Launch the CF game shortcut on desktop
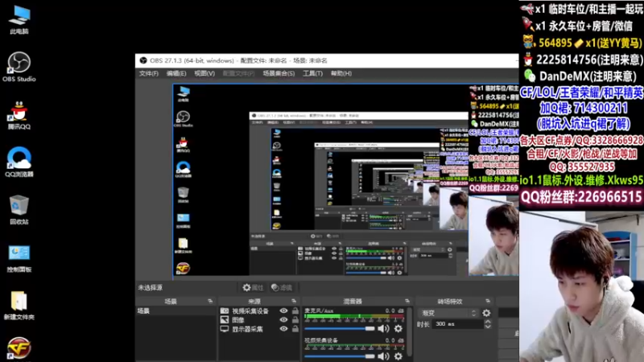The width and height of the screenshot is (644, 362). coord(19,348)
